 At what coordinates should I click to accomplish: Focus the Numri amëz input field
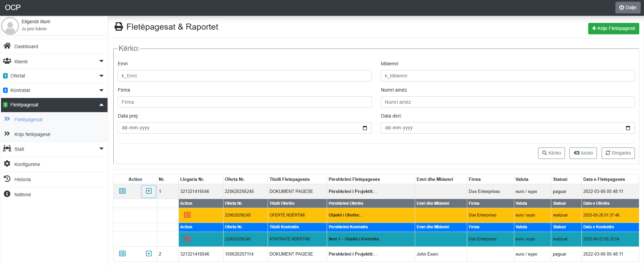click(508, 102)
